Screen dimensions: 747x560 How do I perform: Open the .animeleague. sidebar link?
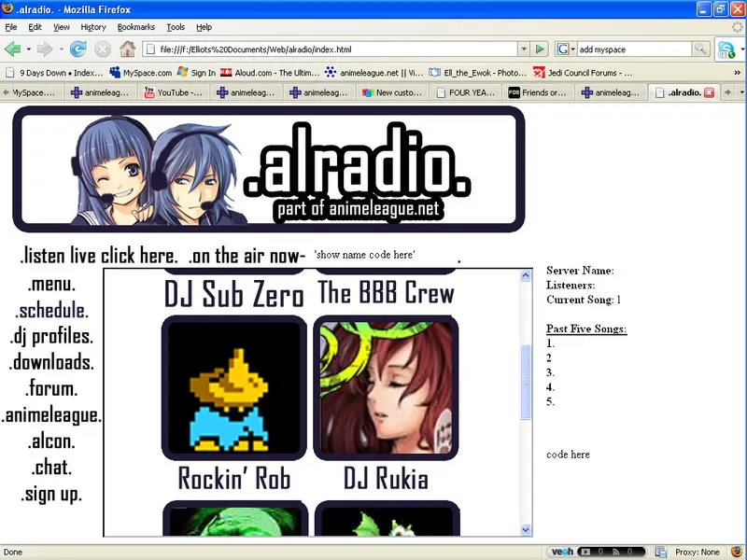coord(51,415)
